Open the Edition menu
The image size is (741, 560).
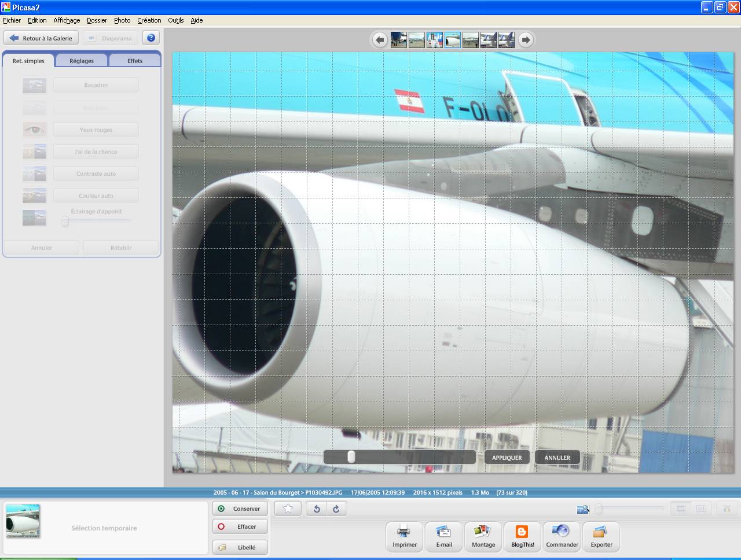(37, 20)
